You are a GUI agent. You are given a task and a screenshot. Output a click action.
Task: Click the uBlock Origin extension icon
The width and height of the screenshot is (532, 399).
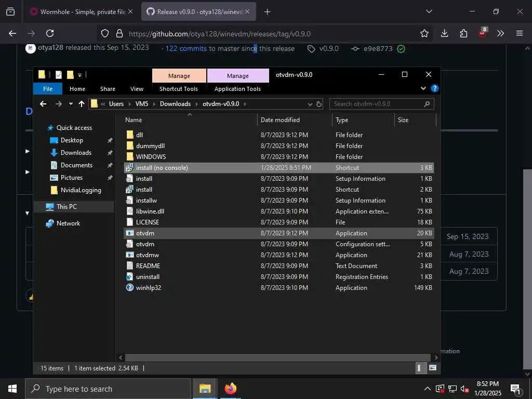[x=483, y=33]
